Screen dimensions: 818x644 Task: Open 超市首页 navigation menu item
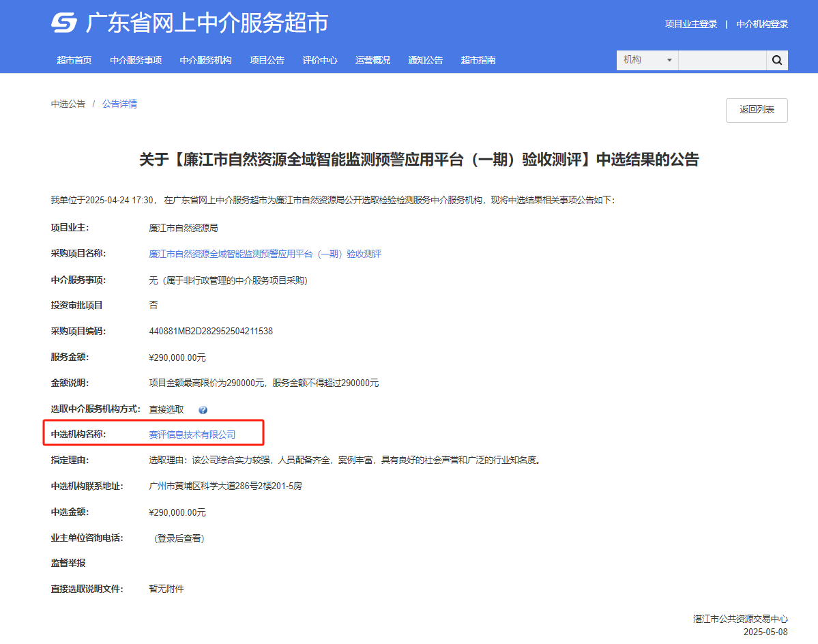click(74, 60)
